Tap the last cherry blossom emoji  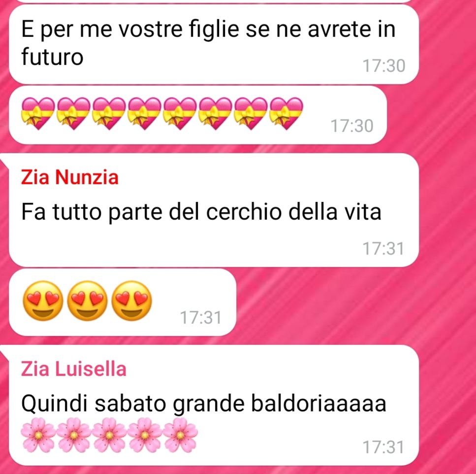[180, 435]
